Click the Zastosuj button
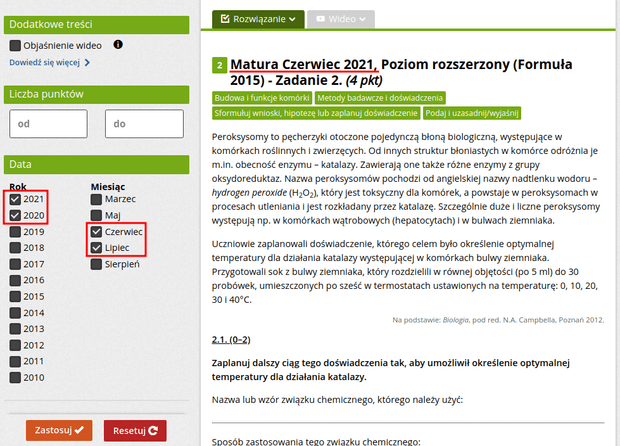 [x=59, y=430]
